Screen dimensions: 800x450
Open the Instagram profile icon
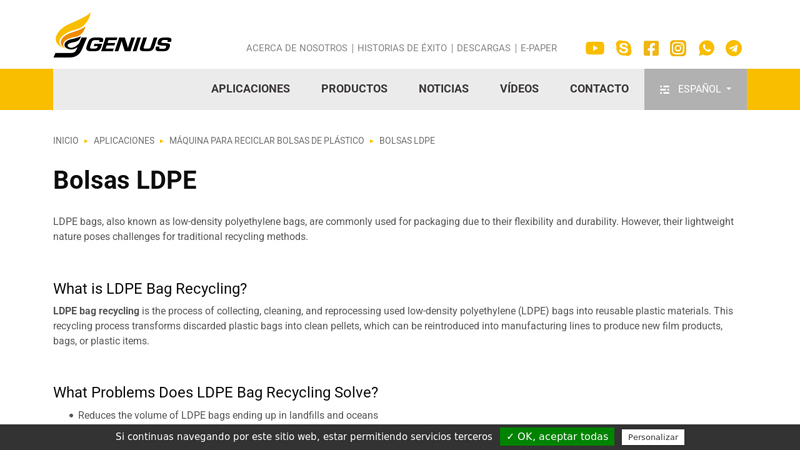click(x=678, y=48)
